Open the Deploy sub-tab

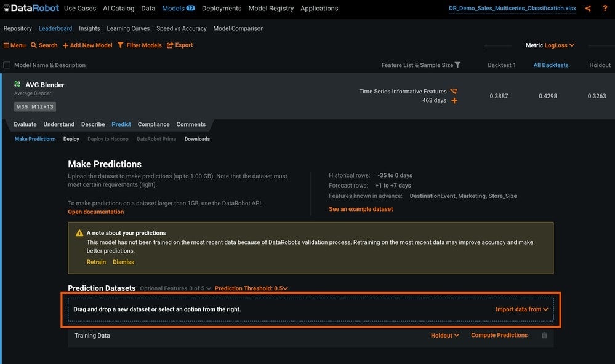pyautogui.click(x=71, y=139)
